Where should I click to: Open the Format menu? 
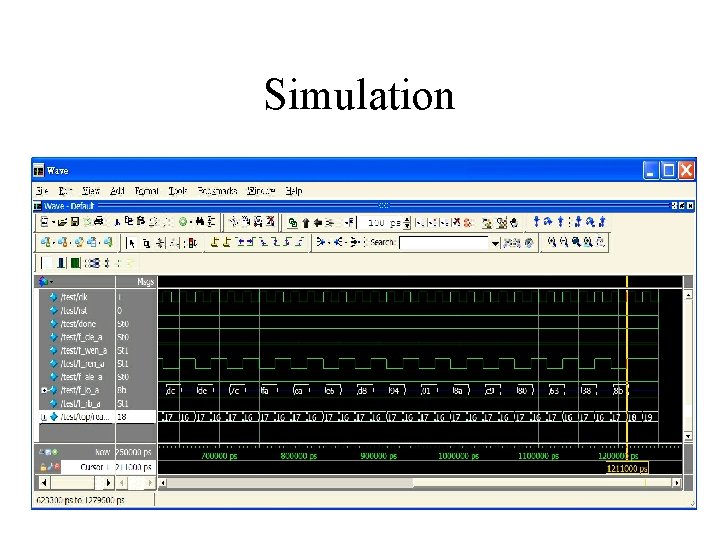click(x=146, y=191)
